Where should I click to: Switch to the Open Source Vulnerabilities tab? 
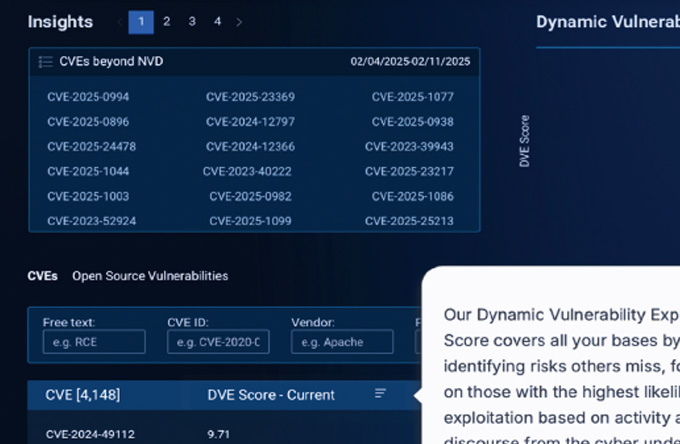coord(150,276)
